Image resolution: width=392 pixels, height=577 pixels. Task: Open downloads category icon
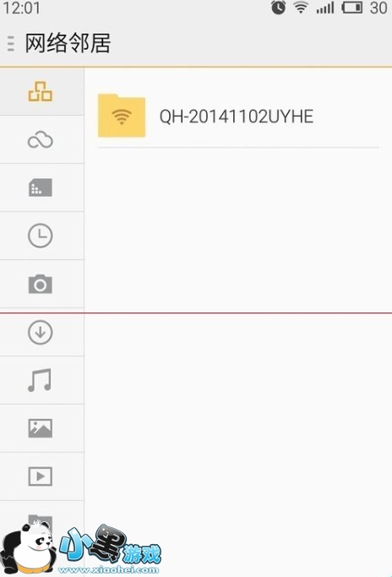coord(41,332)
